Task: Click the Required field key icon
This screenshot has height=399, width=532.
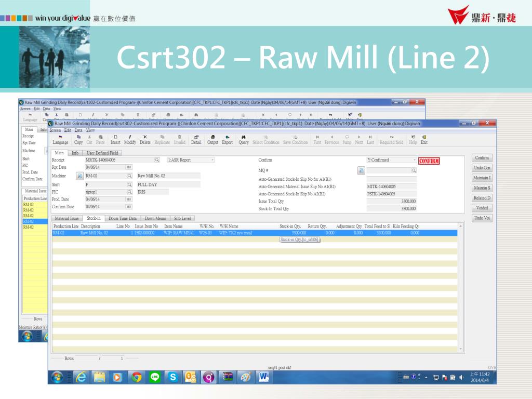Action: (x=392, y=137)
